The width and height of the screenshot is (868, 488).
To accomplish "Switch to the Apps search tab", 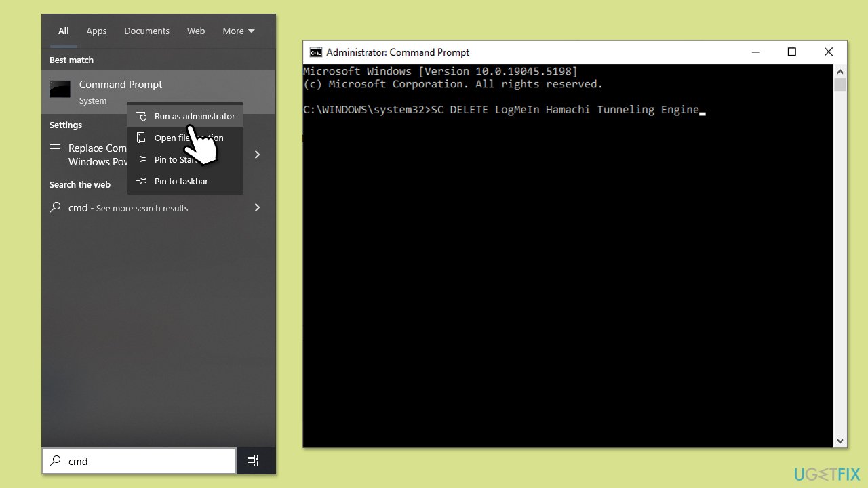I will (x=96, y=30).
